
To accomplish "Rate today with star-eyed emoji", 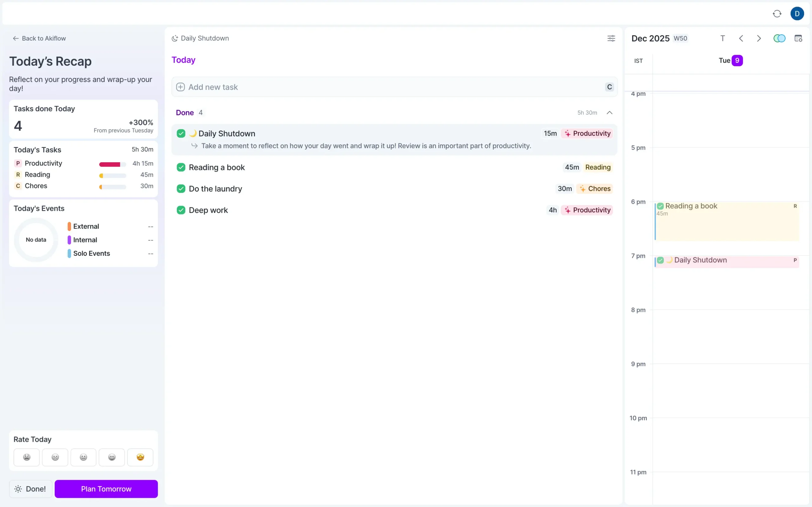I will coord(140,457).
